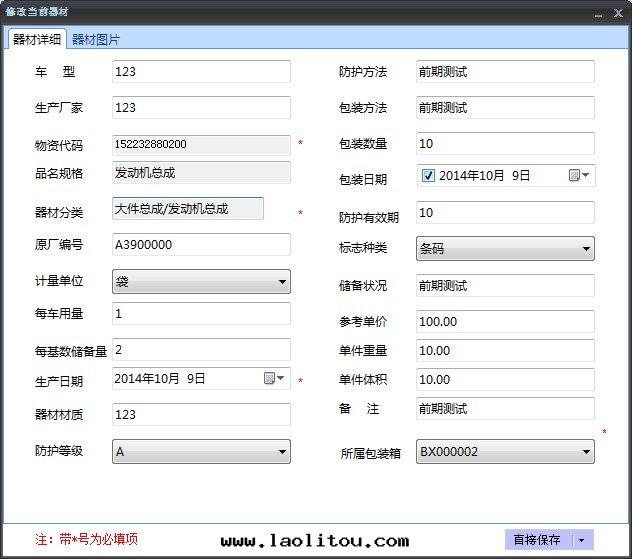Open the arrow beside 直接保存 button
This screenshot has height=559, width=632.
[x=583, y=539]
